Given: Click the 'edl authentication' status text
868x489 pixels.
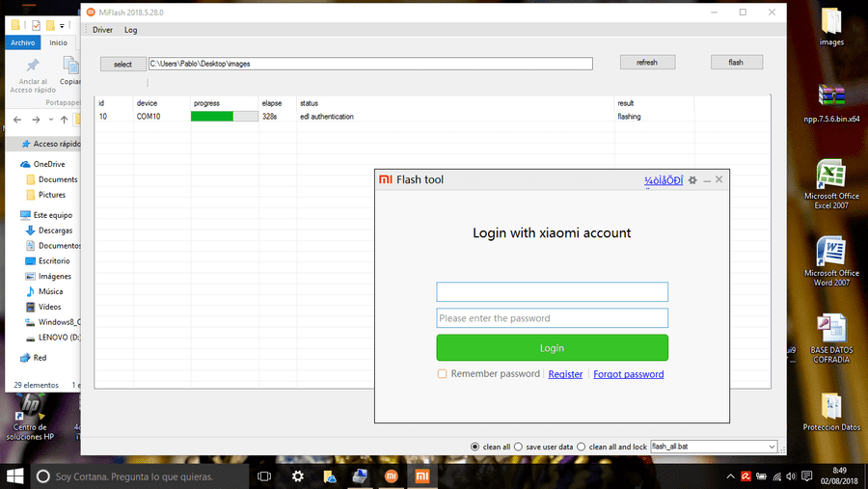Looking at the screenshot, I should [327, 117].
